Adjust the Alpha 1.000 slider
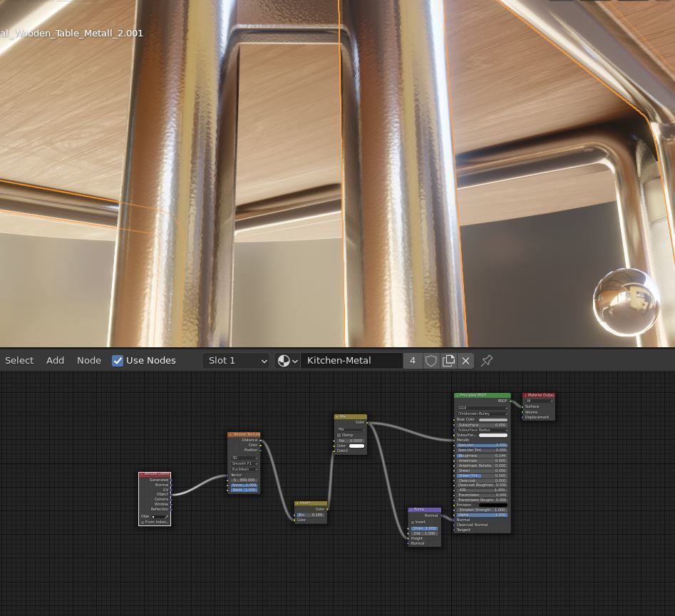The width and height of the screenshot is (675, 616). (x=482, y=515)
